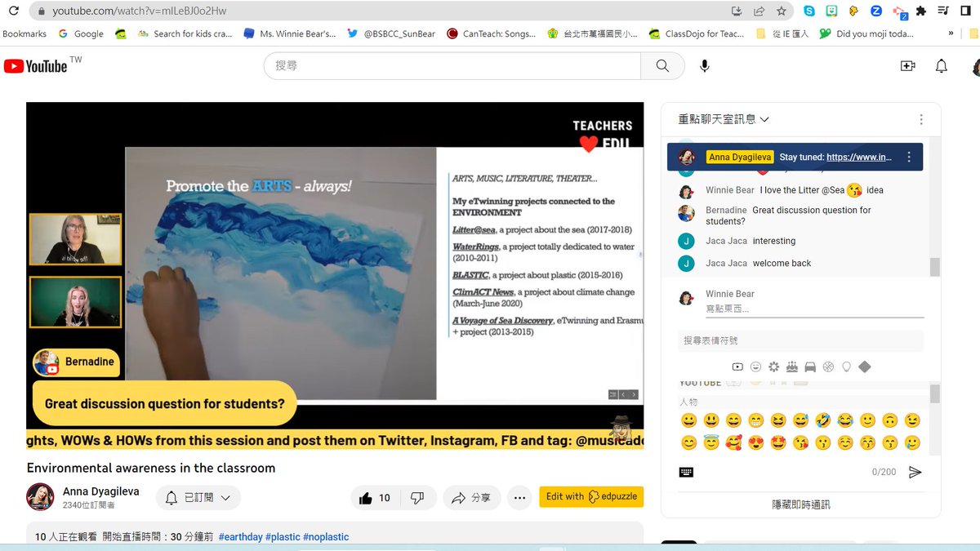Select the YouTube emoji category icon
This screenshot has width=980, height=551.
(x=737, y=367)
